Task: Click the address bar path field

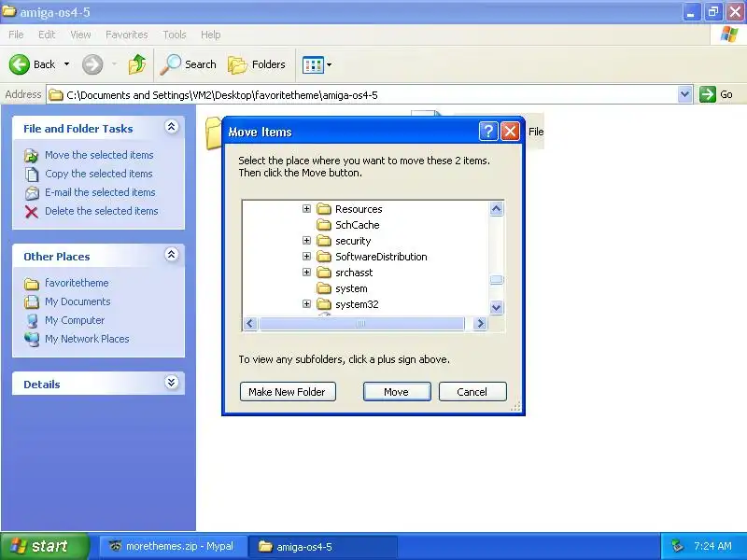Action: [362, 95]
